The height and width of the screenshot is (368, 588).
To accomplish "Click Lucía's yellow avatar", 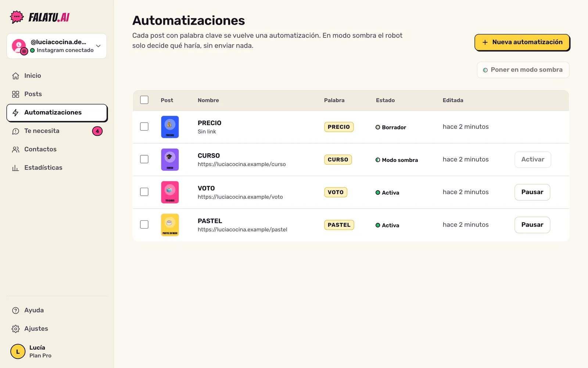I will (18, 351).
